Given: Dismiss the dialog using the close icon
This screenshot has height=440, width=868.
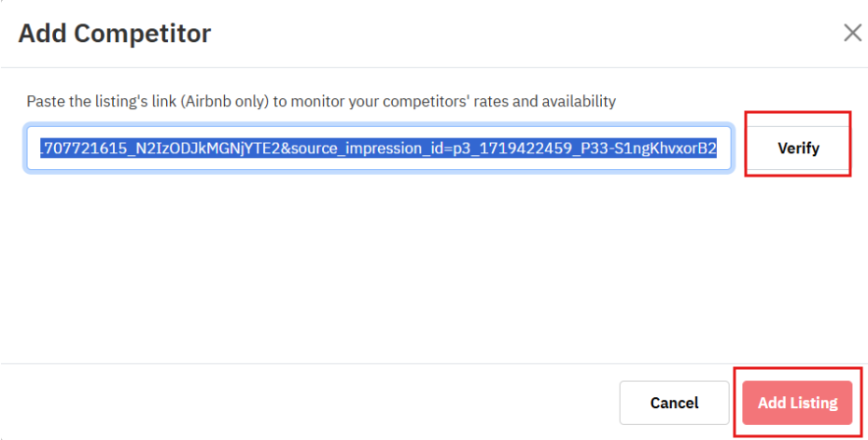Looking at the screenshot, I should (852, 34).
